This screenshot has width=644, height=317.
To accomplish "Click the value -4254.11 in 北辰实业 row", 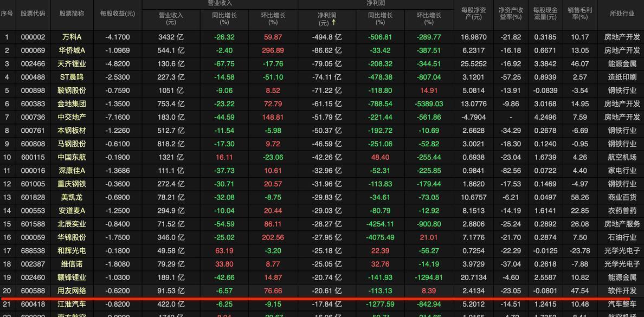I will (380, 224).
